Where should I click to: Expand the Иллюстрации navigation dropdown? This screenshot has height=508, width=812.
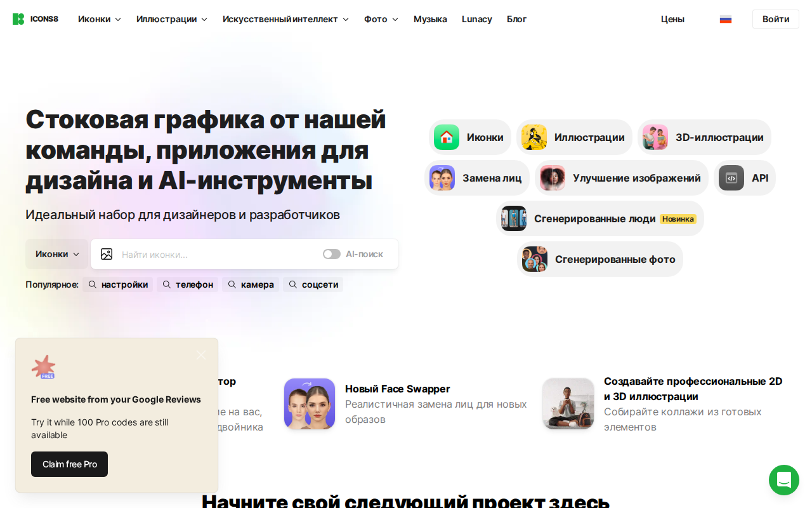172,19
